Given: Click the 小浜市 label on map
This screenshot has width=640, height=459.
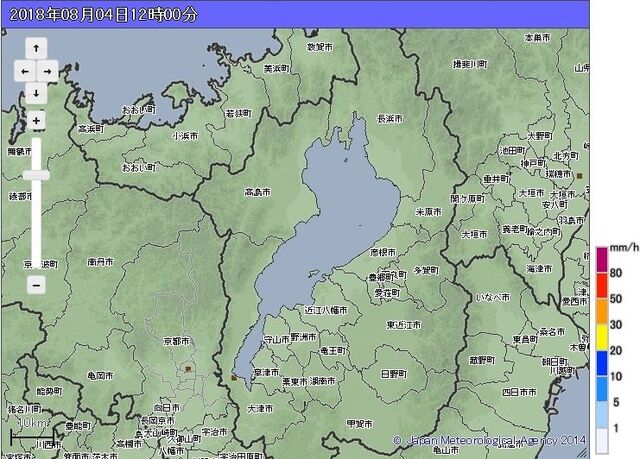Looking at the screenshot, I should pyautogui.click(x=186, y=136).
